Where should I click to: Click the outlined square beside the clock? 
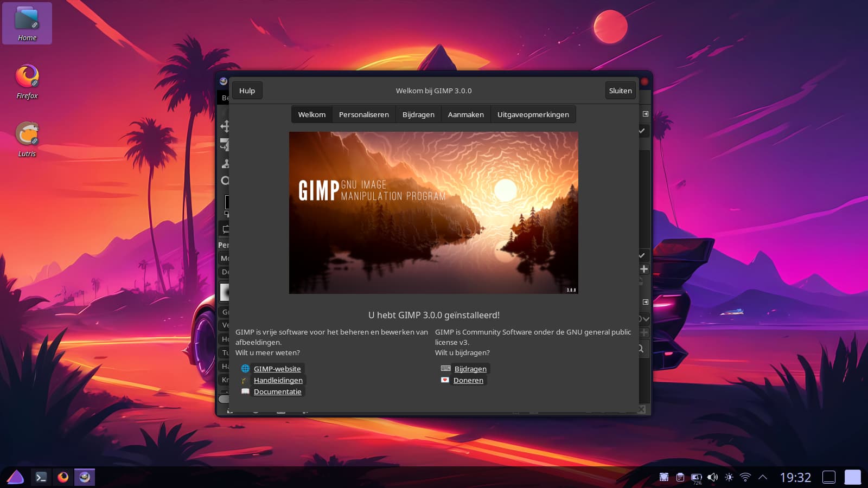[x=829, y=477]
